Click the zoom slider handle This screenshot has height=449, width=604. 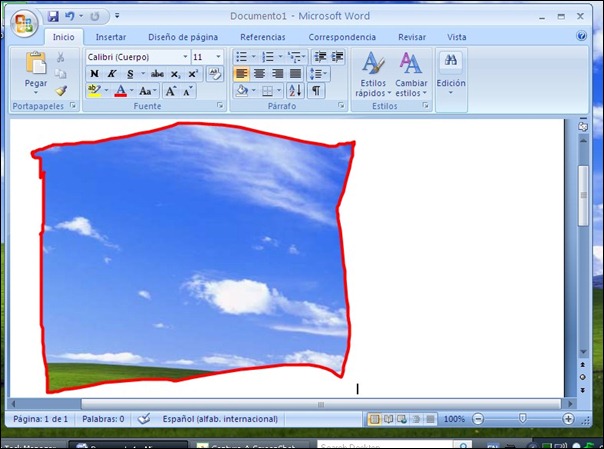point(522,418)
